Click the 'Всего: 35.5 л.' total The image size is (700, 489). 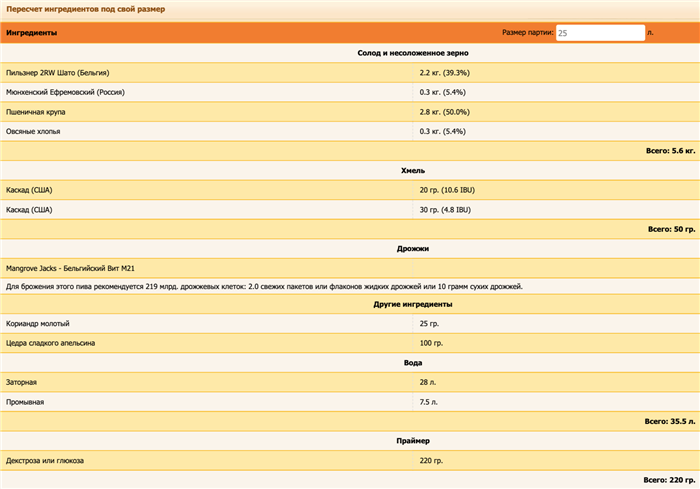pos(670,422)
